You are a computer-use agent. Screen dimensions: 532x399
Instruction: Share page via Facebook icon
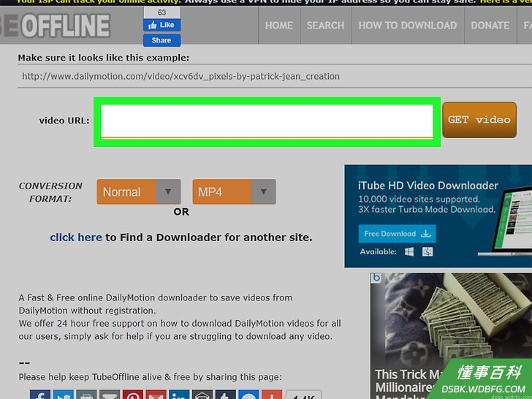40,395
